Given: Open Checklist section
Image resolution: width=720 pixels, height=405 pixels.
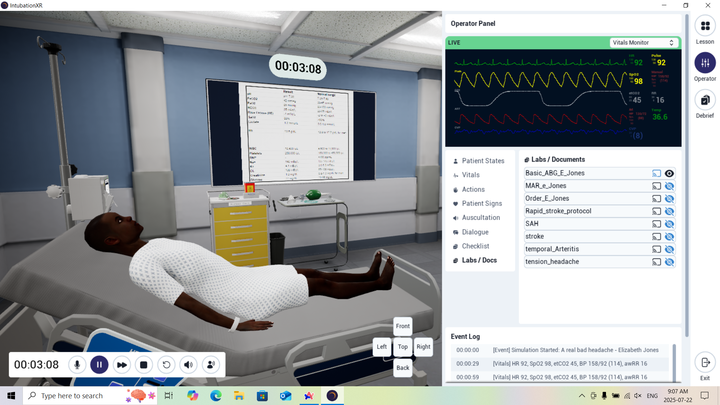Looking at the screenshot, I should 471,246.
